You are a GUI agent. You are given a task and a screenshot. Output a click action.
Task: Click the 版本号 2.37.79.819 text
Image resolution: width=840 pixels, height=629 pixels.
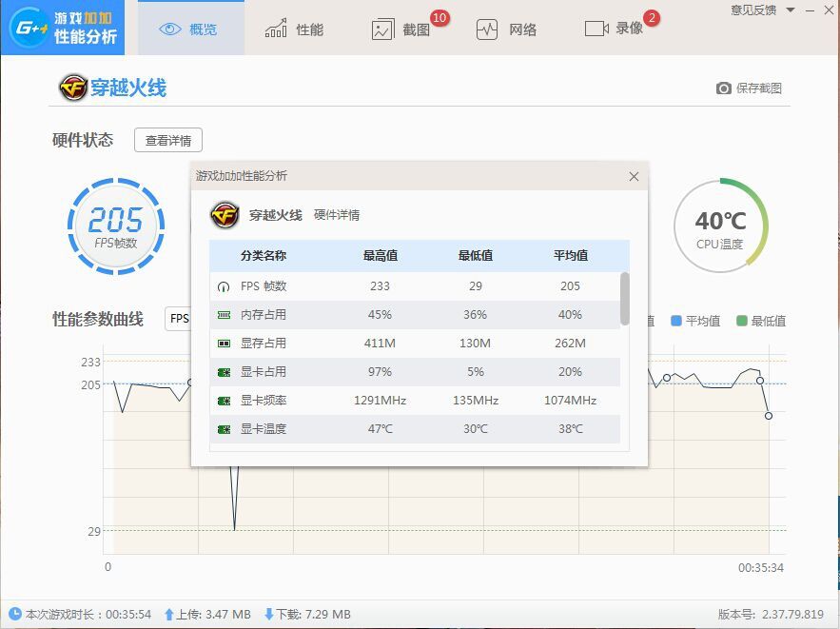coord(771,614)
